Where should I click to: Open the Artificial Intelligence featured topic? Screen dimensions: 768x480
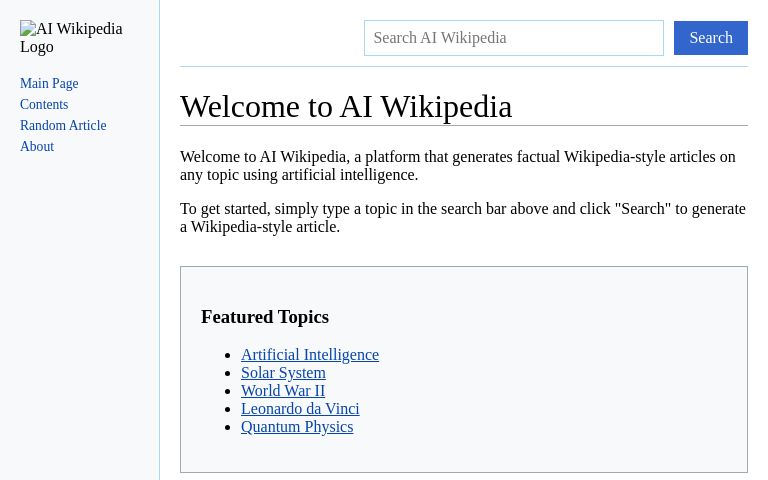(310, 355)
